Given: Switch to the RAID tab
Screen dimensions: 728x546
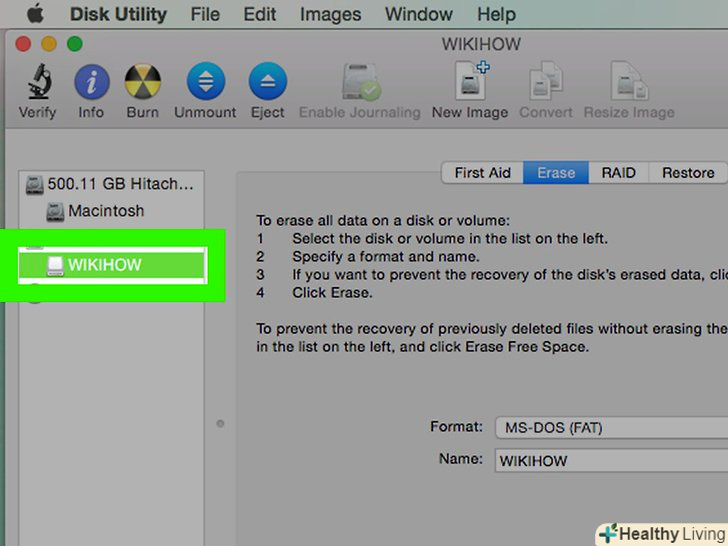Looking at the screenshot, I should (618, 173).
